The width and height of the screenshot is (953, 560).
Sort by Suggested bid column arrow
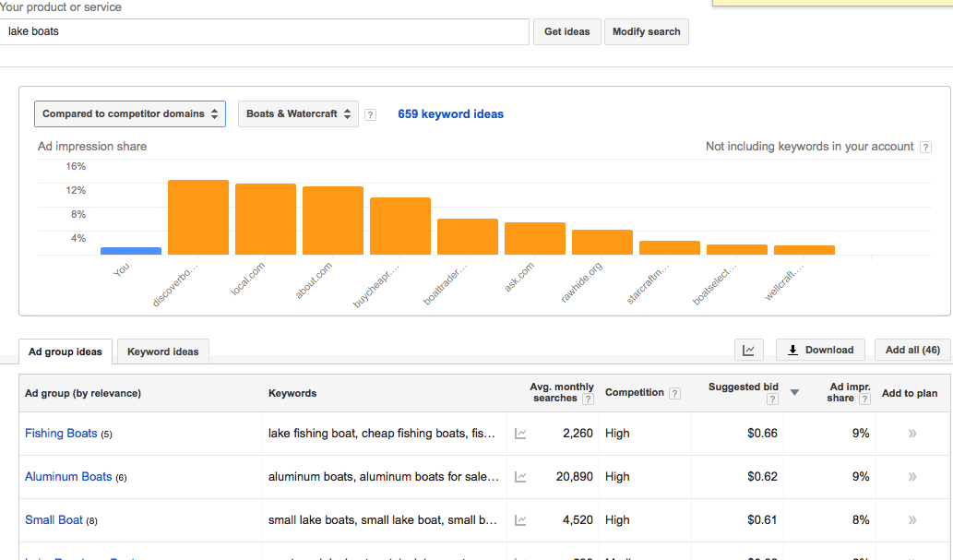point(794,393)
